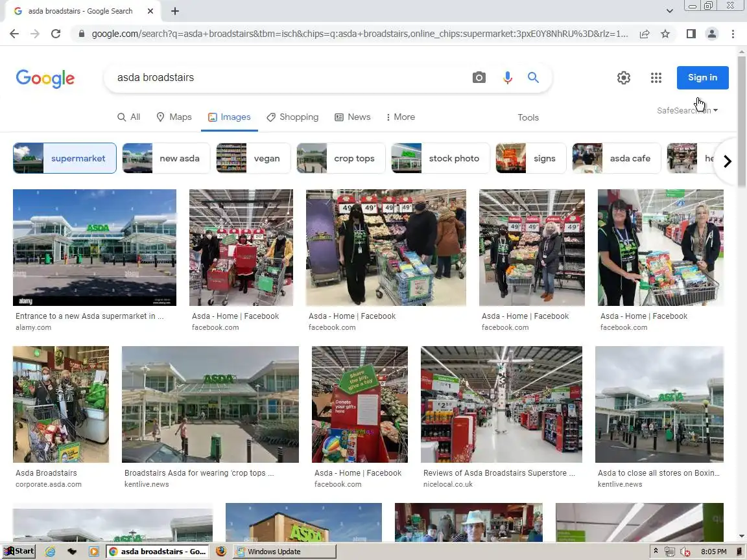Open the share page icon in address bar
Viewport: 747px width, 560px height.
pyautogui.click(x=645, y=34)
